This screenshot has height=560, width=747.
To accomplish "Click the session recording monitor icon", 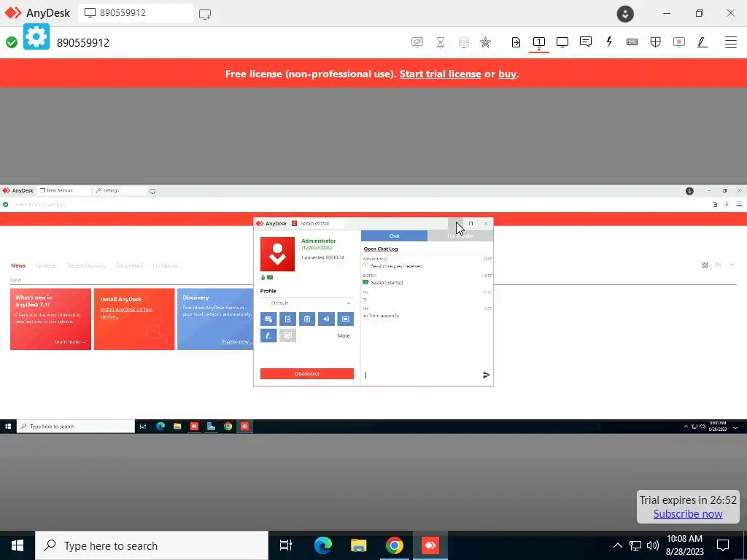I will click(679, 42).
